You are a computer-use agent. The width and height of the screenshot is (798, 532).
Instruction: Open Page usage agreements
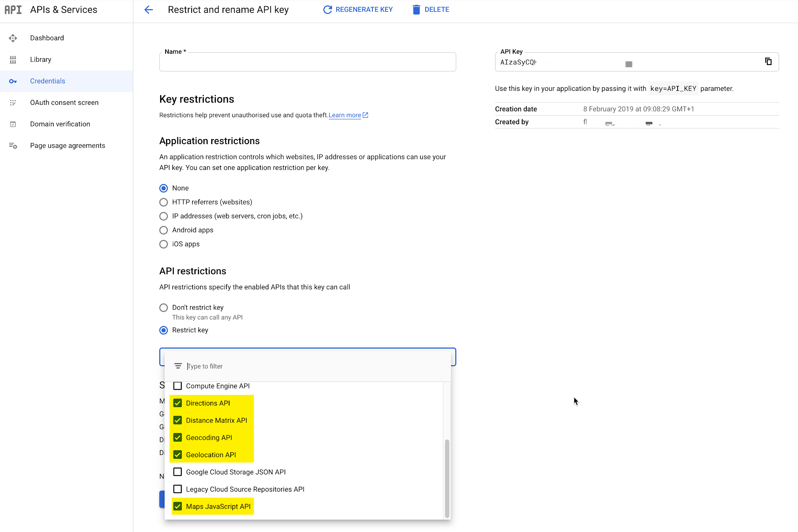(67, 145)
